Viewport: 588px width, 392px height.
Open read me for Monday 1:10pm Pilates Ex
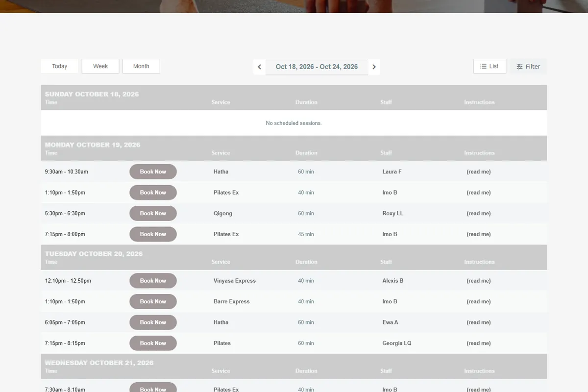click(x=479, y=193)
